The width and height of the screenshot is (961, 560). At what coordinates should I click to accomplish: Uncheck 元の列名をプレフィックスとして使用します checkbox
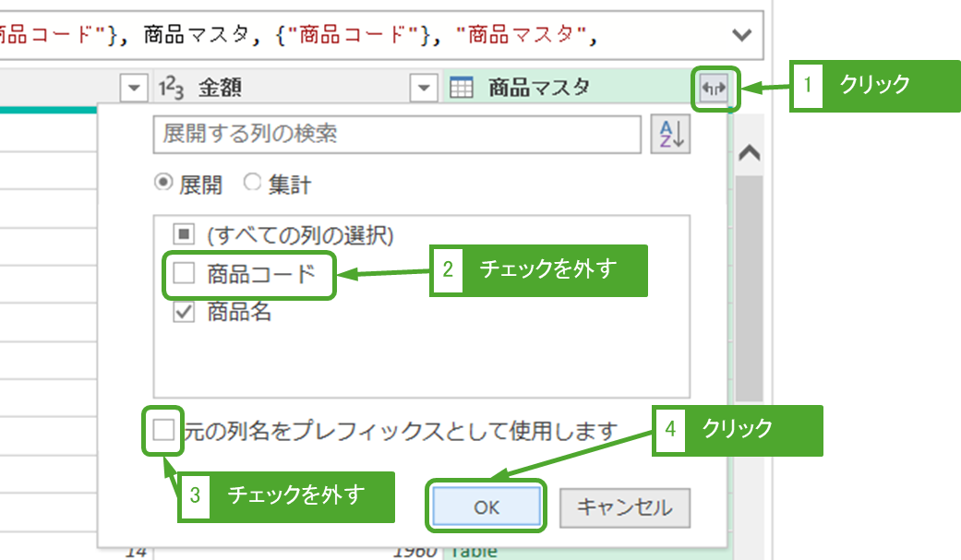(163, 430)
